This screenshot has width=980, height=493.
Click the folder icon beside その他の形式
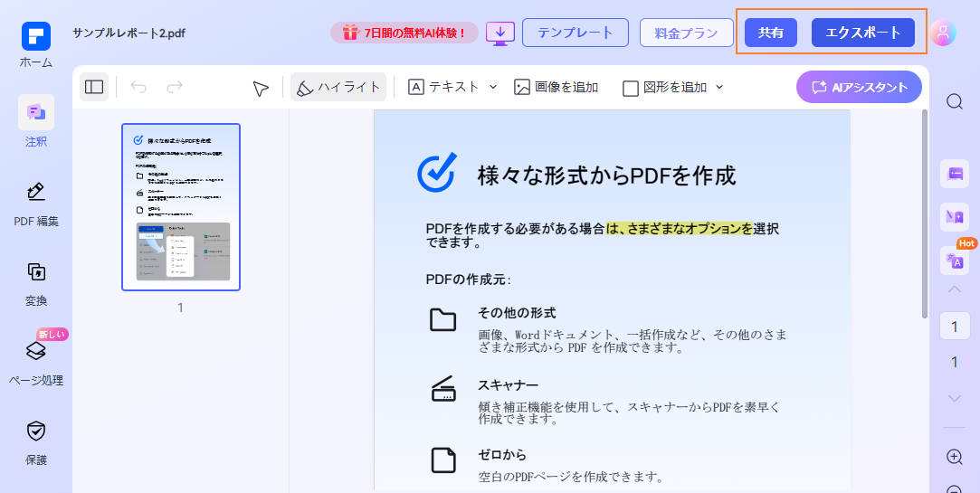[x=443, y=319]
